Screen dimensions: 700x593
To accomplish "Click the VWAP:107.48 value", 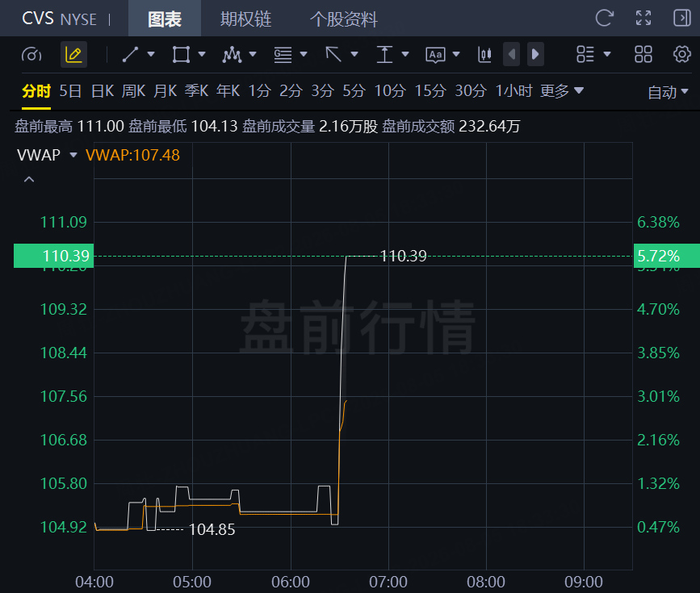I will [132, 155].
